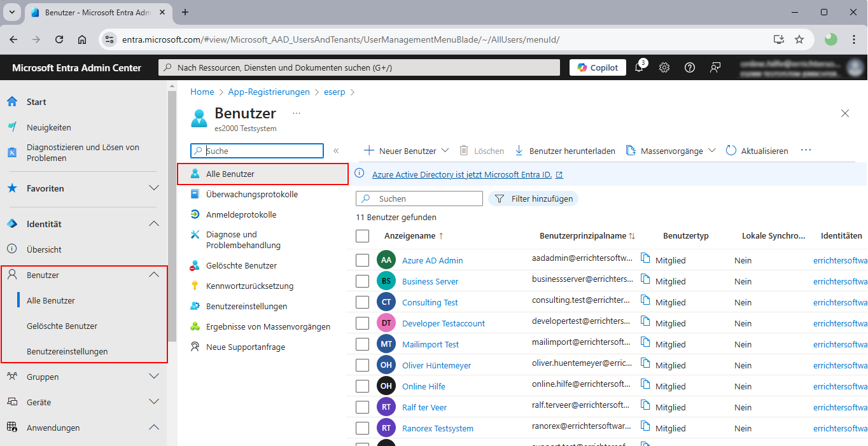Collapse the Benutzer sidebar group
Image resolution: width=868 pixels, height=446 pixels.
point(153,275)
